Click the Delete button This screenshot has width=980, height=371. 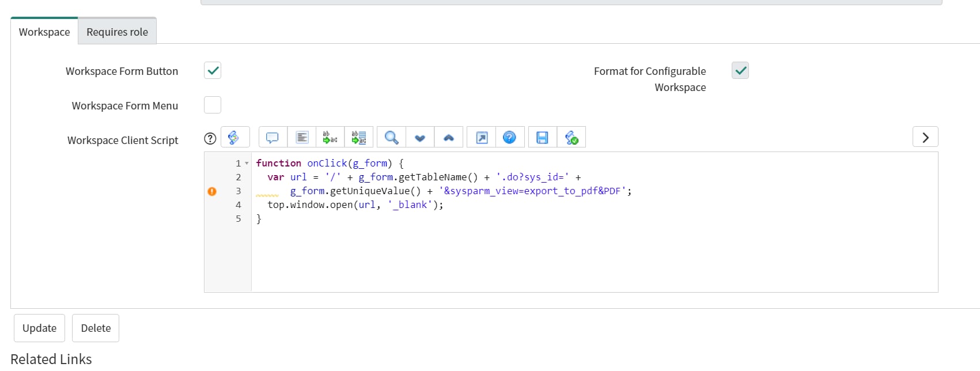[x=96, y=328]
